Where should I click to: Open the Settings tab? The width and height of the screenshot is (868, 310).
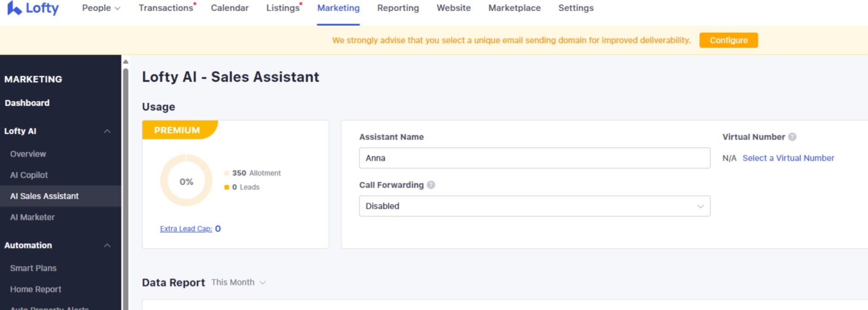click(x=576, y=8)
